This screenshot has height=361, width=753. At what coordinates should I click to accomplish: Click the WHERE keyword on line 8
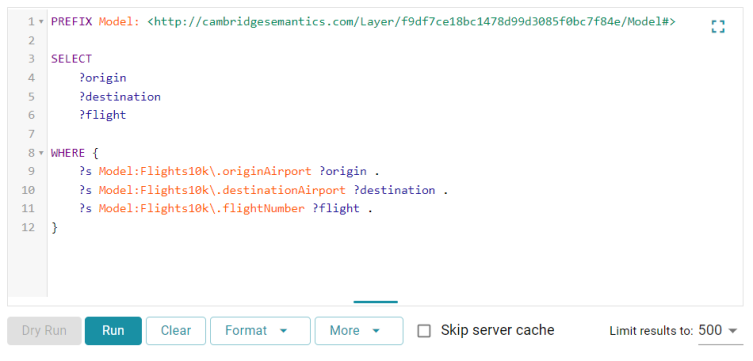(68, 153)
